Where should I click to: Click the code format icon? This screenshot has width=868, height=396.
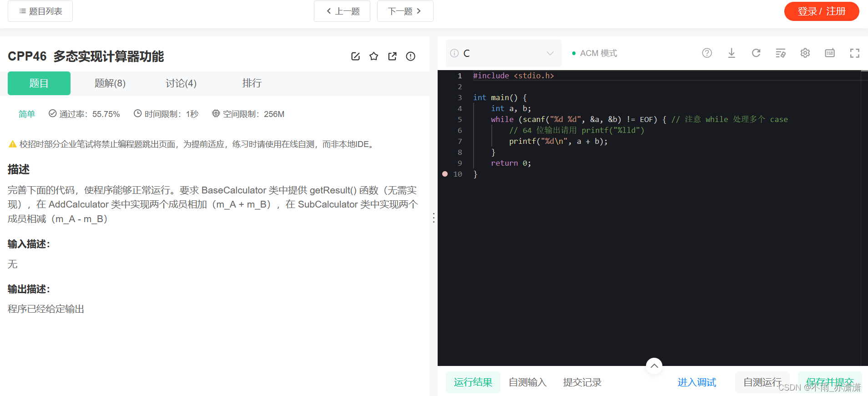click(781, 53)
